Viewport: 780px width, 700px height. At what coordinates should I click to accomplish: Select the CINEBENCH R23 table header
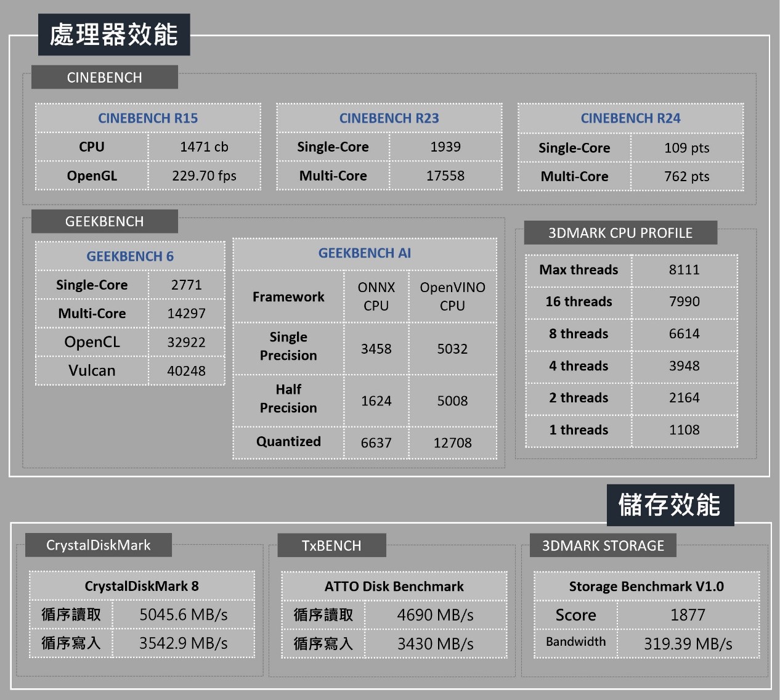point(389,118)
